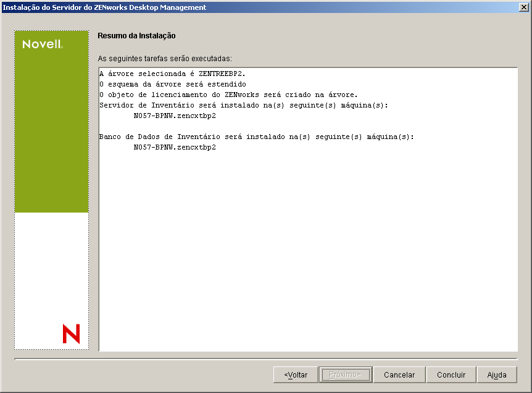Image resolution: width=532 pixels, height=393 pixels.
Task: Cancel the installation with Cancelar
Action: (x=399, y=374)
